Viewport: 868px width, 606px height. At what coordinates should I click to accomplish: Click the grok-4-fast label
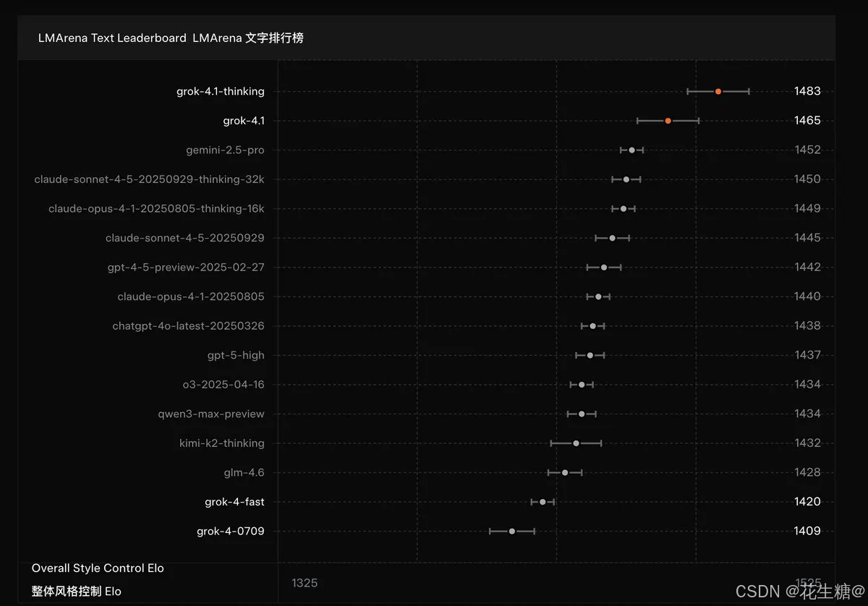coord(234,502)
